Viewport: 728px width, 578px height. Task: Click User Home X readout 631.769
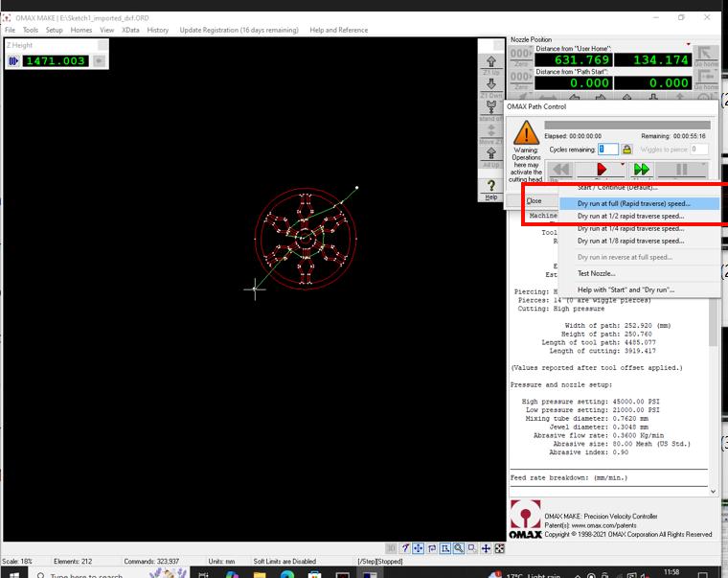pyautogui.click(x=574, y=60)
